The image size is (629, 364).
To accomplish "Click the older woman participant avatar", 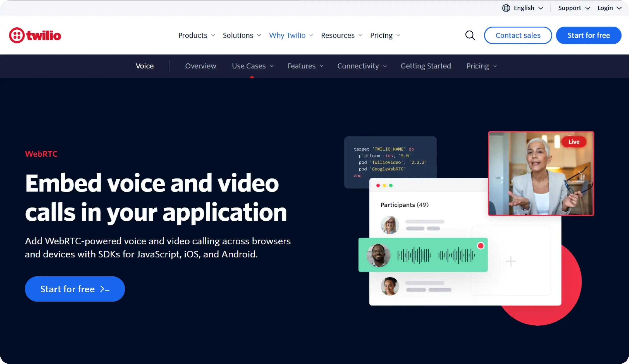I will click(x=390, y=225).
